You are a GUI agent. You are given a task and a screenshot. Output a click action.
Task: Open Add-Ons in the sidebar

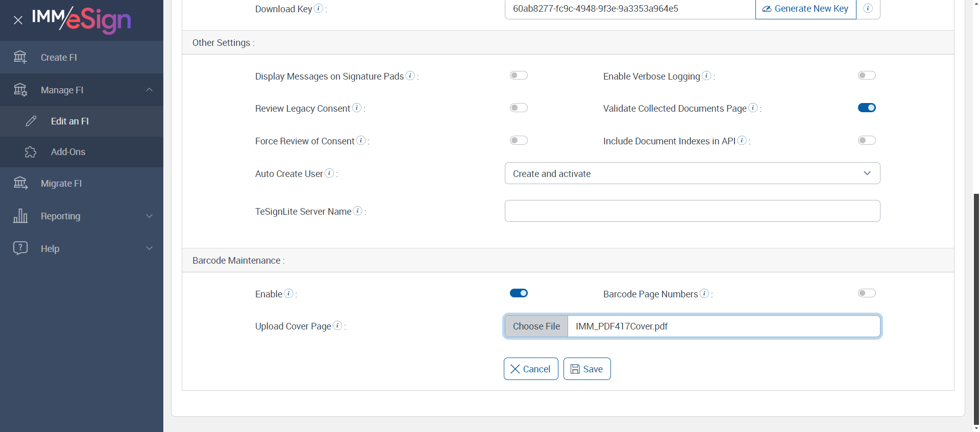[68, 152]
